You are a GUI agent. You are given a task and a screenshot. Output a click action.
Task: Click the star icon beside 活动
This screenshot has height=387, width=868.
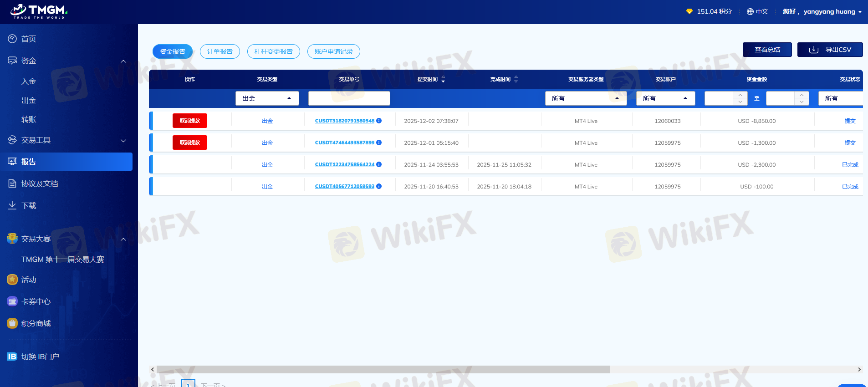pos(12,280)
